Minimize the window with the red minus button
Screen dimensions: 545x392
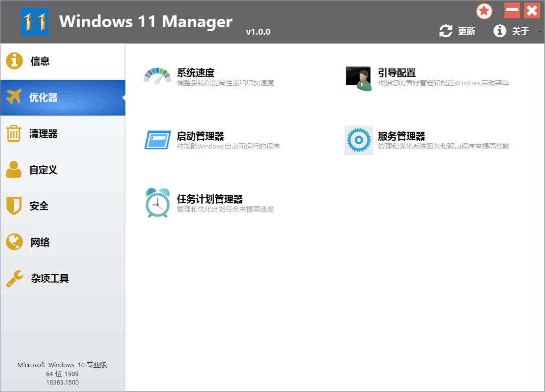[512, 11]
